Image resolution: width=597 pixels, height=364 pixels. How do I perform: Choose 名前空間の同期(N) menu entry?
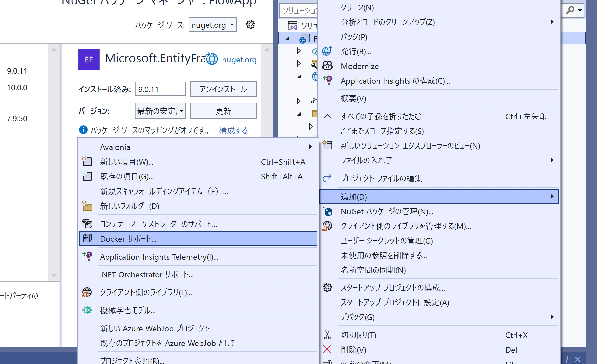click(x=439, y=270)
